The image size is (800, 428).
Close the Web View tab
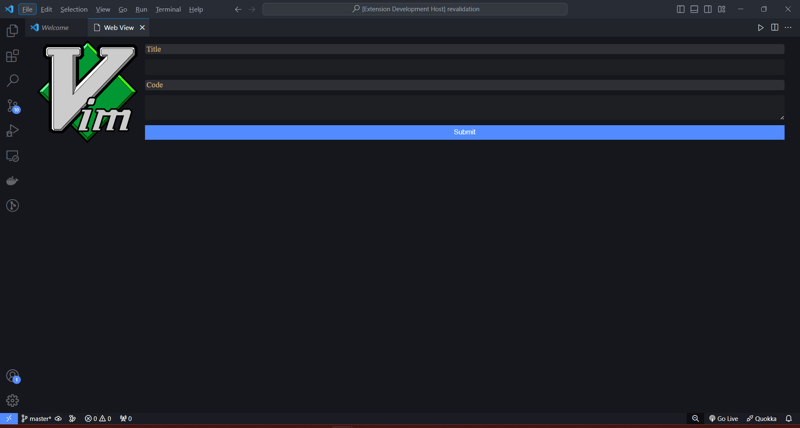(x=142, y=28)
